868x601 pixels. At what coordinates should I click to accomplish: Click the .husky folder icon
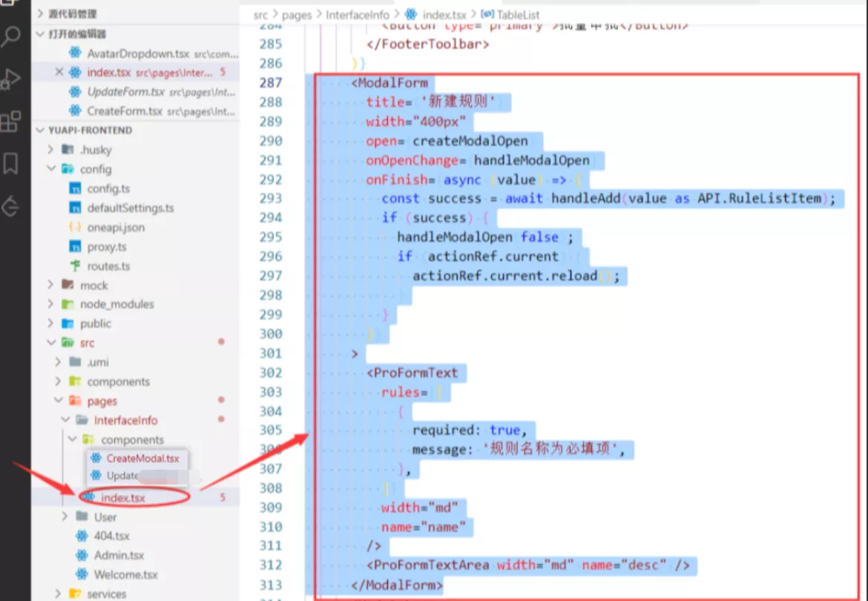point(68,149)
